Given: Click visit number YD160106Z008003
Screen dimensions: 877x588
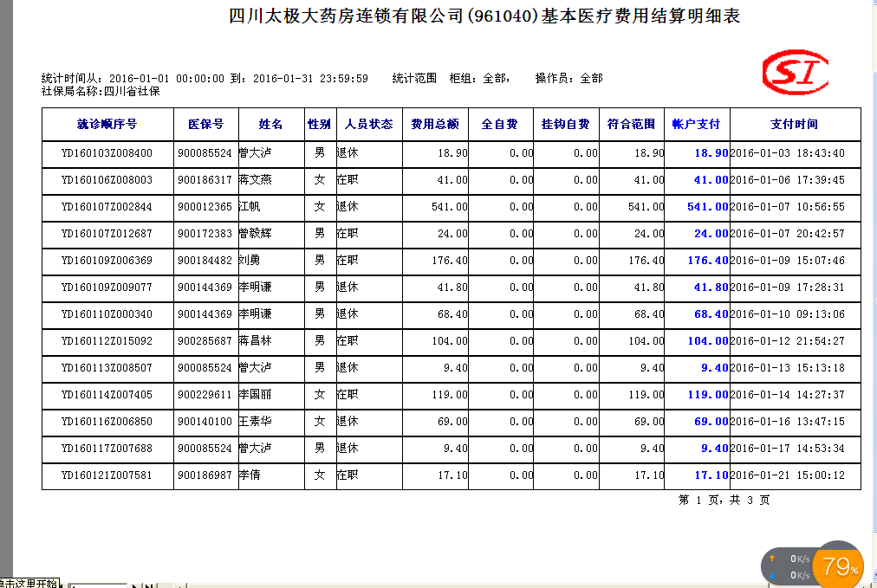Looking at the screenshot, I should click(x=107, y=180).
